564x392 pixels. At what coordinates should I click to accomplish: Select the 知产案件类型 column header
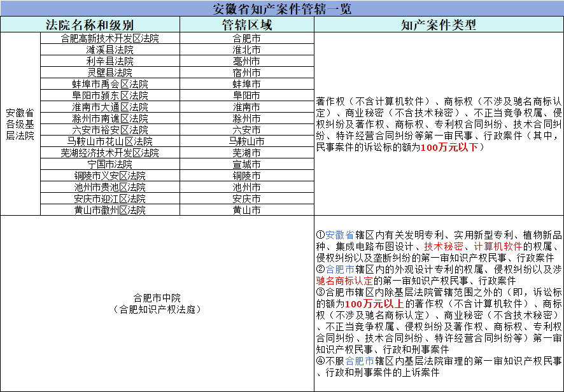(x=439, y=25)
